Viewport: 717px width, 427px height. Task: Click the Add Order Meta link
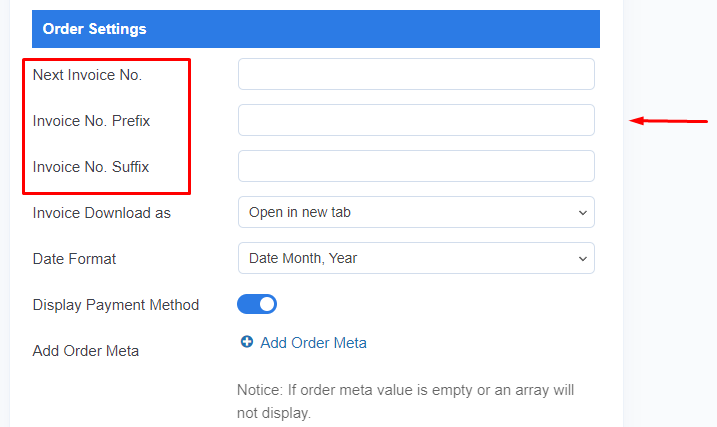click(x=313, y=343)
